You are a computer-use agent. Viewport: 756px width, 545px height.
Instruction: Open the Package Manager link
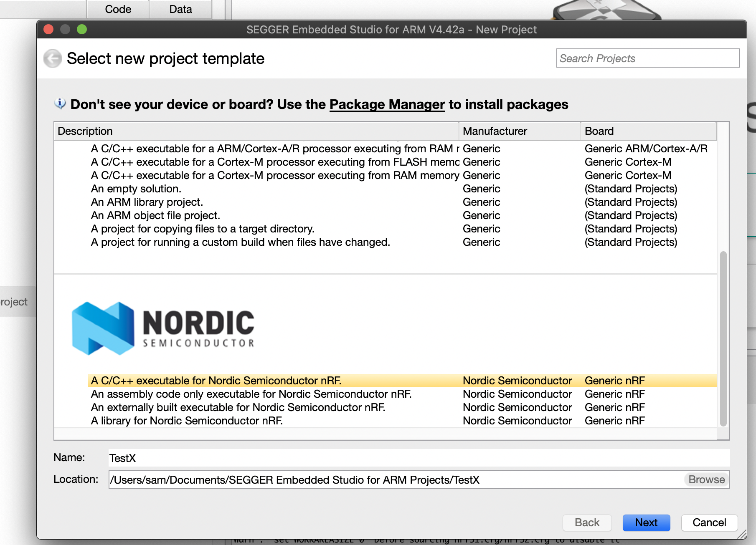click(x=387, y=104)
